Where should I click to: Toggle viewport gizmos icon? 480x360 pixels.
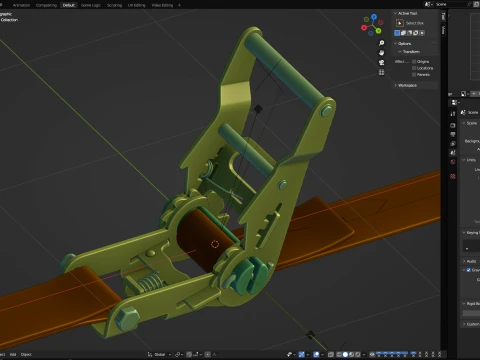coord(302,354)
